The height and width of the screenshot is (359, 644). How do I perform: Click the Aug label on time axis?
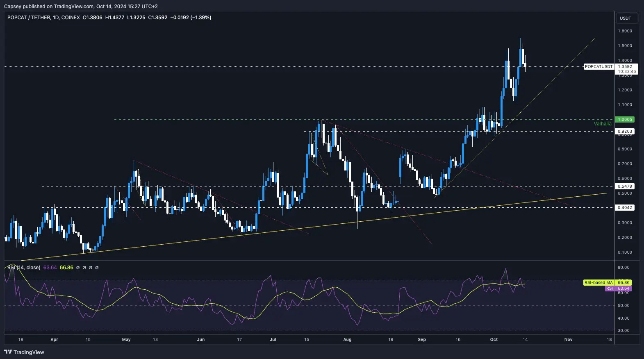click(x=347, y=340)
